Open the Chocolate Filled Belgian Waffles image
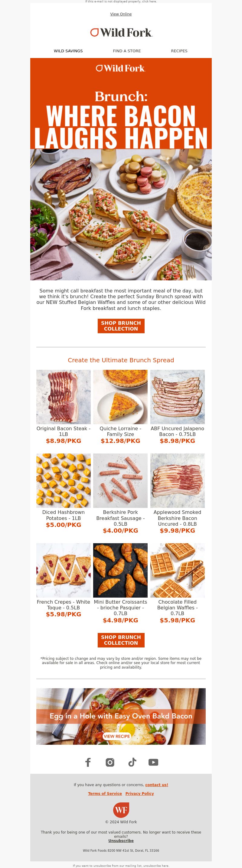The image size is (242, 868). point(178,570)
